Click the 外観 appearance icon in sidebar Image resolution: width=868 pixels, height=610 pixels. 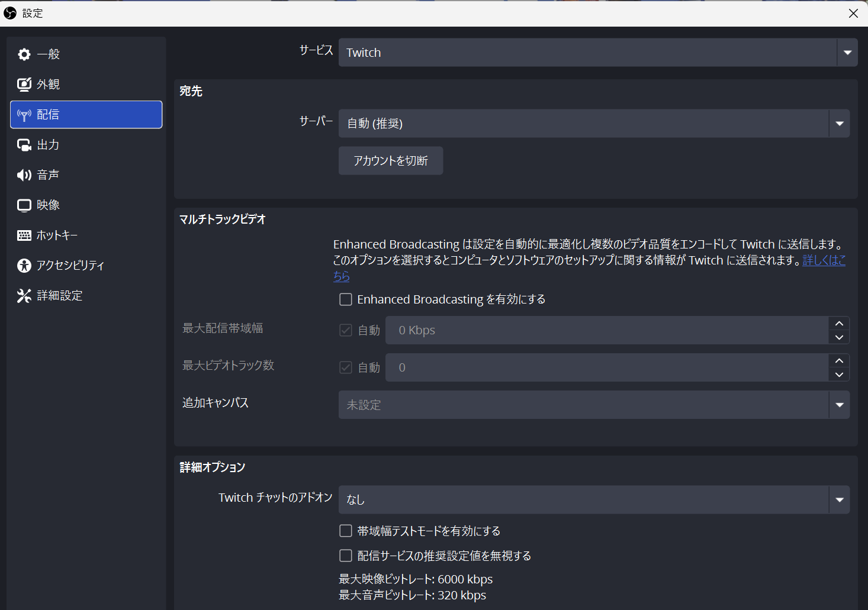click(24, 85)
